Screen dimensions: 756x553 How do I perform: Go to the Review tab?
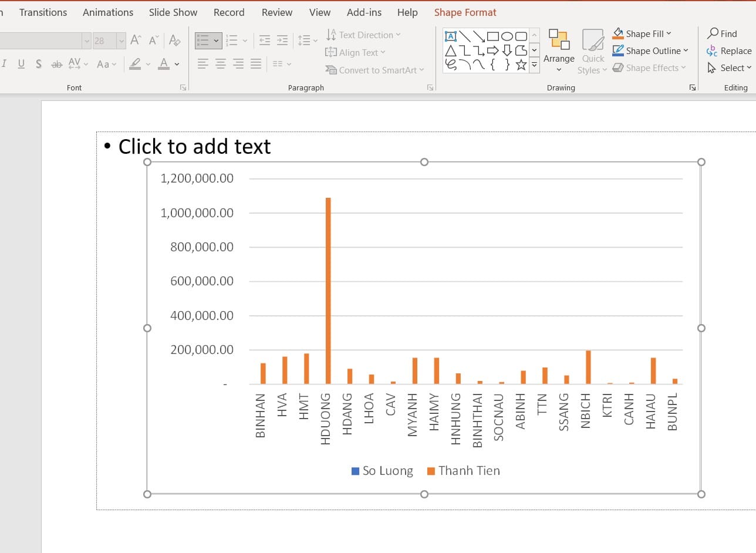pyautogui.click(x=277, y=12)
